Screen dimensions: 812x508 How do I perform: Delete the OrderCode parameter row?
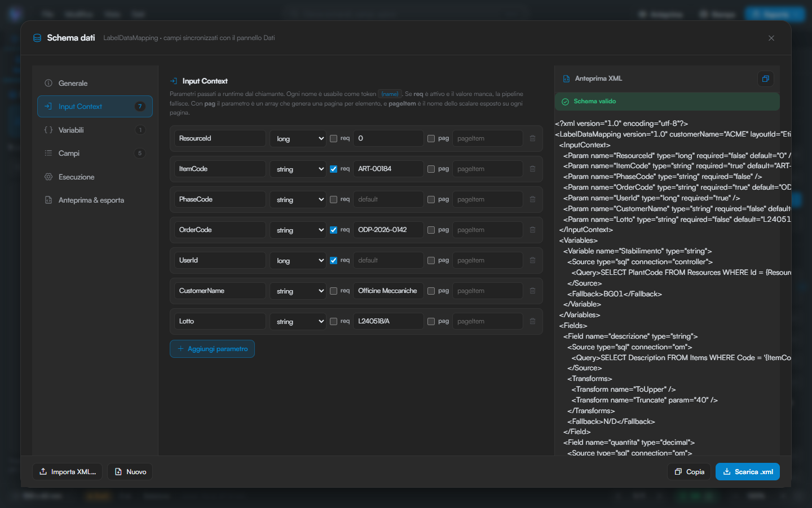[x=532, y=230]
